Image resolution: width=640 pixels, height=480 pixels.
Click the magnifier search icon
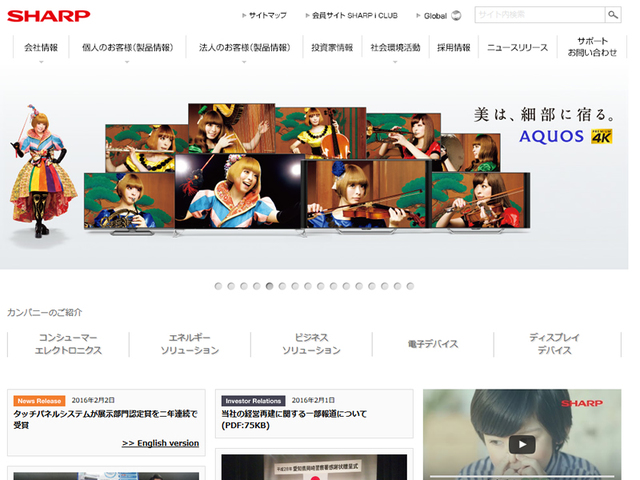pyautogui.click(x=613, y=15)
